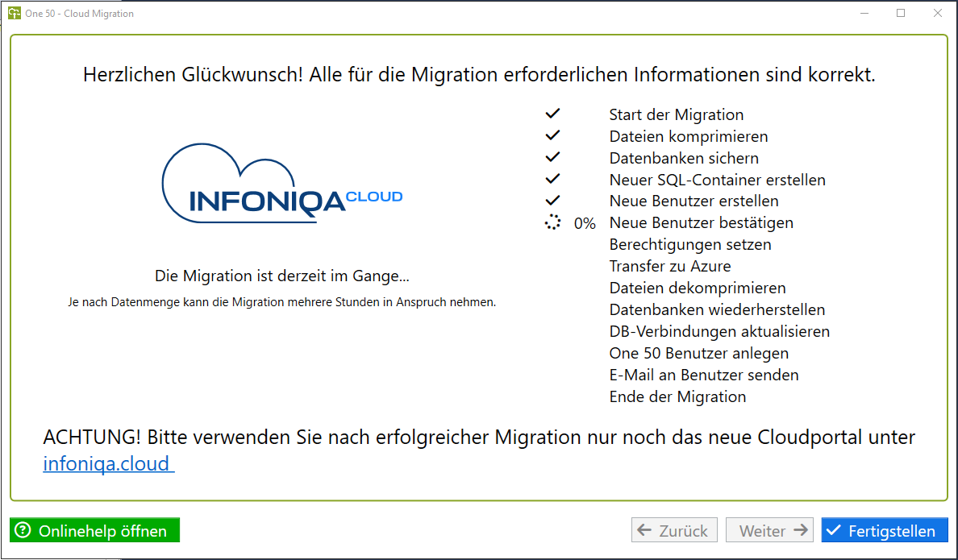
Task: Click the Infoniqa Cloud logo
Action: [282, 184]
